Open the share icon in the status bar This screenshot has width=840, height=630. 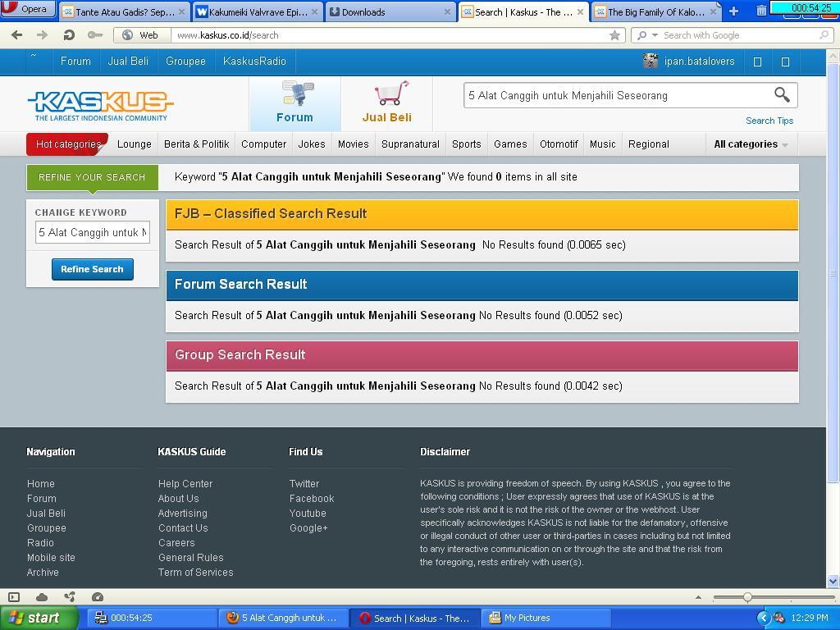coord(70,596)
